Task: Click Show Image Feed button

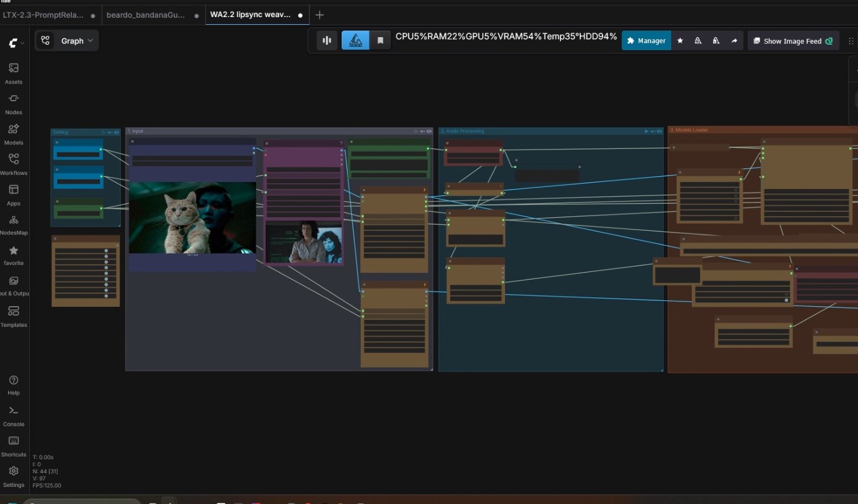Action: pyautogui.click(x=793, y=41)
